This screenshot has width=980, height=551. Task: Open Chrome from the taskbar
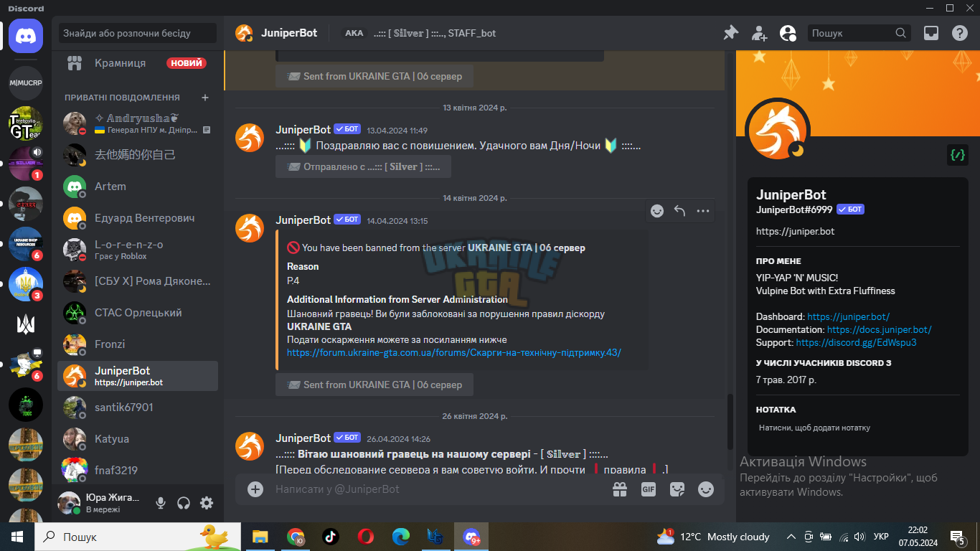click(x=296, y=537)
